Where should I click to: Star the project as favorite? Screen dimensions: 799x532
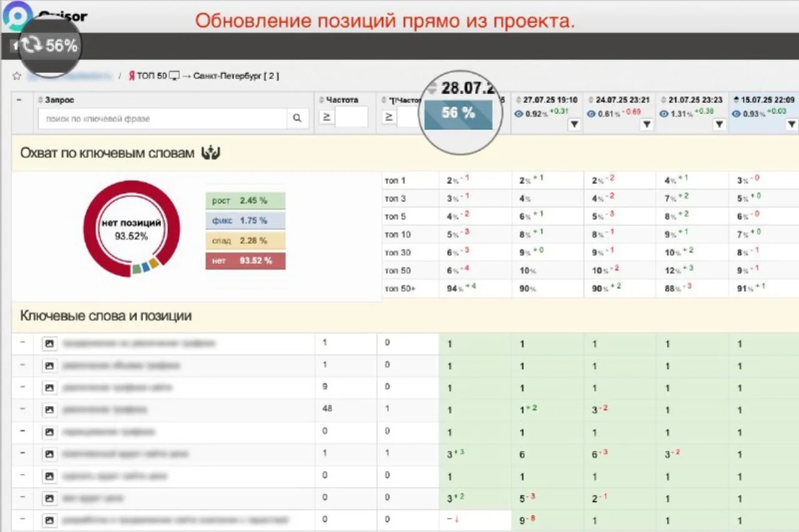pyautogui.click(x=17, y=76)
